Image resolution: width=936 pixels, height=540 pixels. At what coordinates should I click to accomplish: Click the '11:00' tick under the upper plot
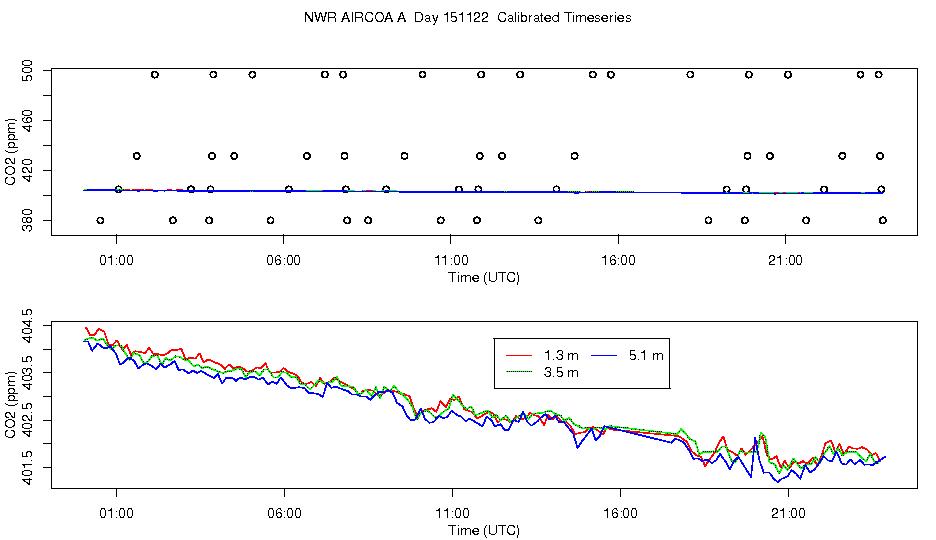coord(451,260)
